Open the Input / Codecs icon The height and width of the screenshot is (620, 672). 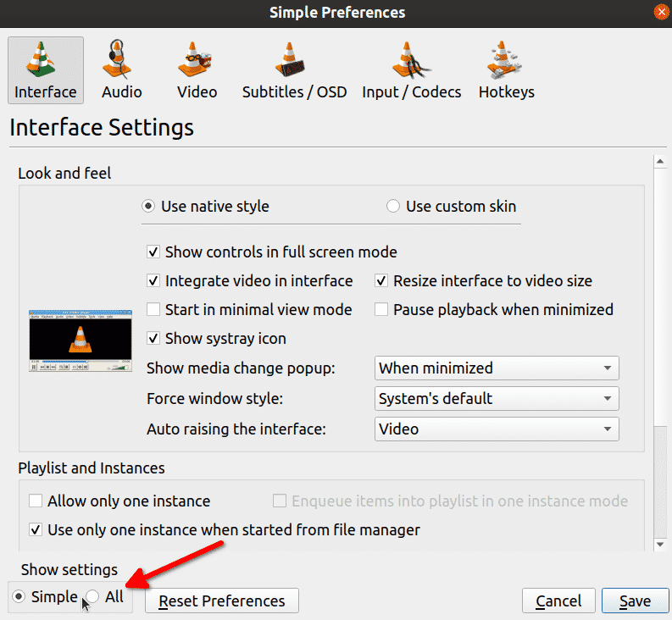click(412, 70)
